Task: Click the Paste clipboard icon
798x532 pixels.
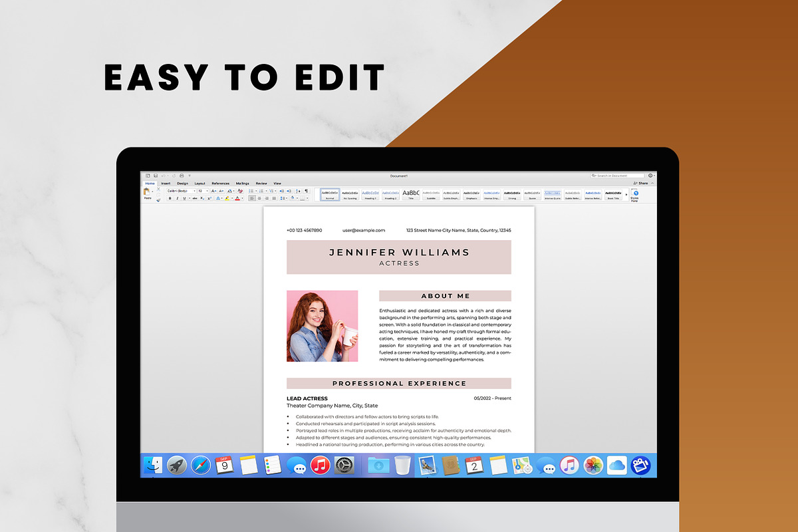Action: (147, 192)
